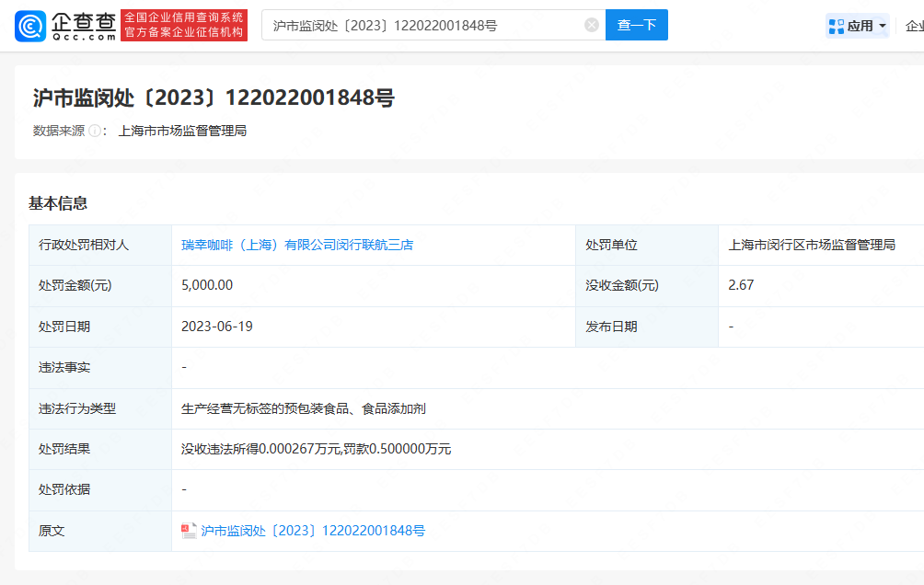The width and height of the screenshot is (924, 585).
Task: Click the 没收违法所得 penalty result text
Action: coord(316,449)
